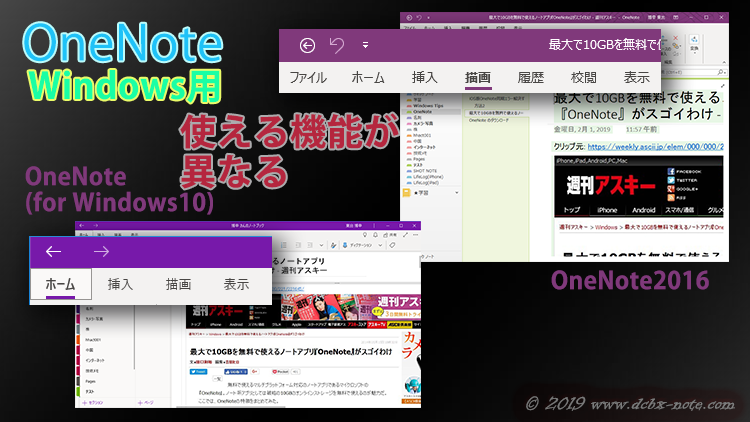Open the 挿入 tab in OneNote for Windows 10
The image size is (750, 422).
(x=120, y=284)
